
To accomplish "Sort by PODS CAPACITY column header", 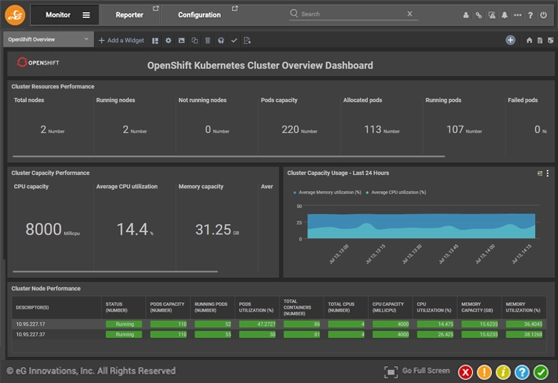I will pos(167,307).
